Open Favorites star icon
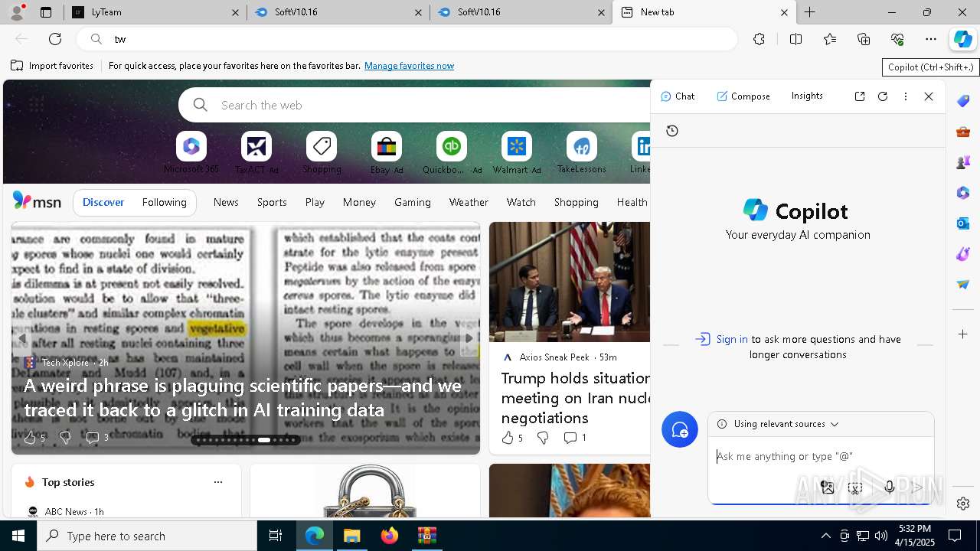This screenshot has width=980, height=551. [x=830, y=39]
